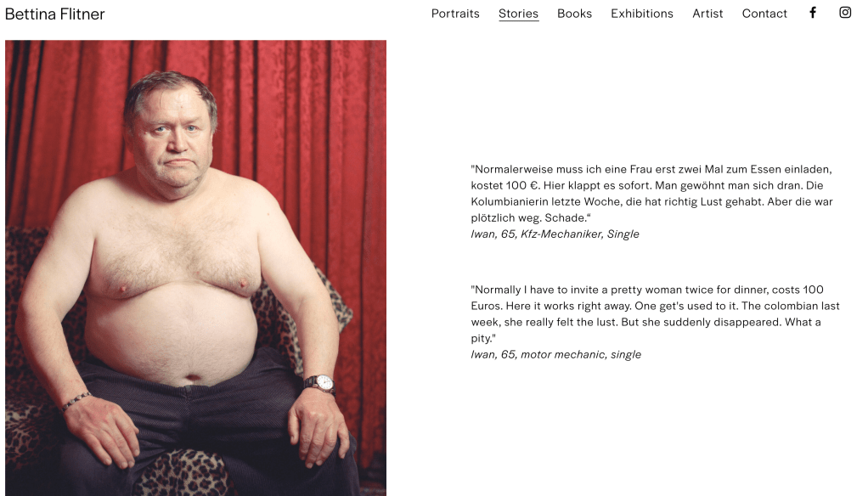Click the caption 'Iwan, 65, motor mechanic, single'
Viewport: 868px width, 496px height.
tap(555, 354)
